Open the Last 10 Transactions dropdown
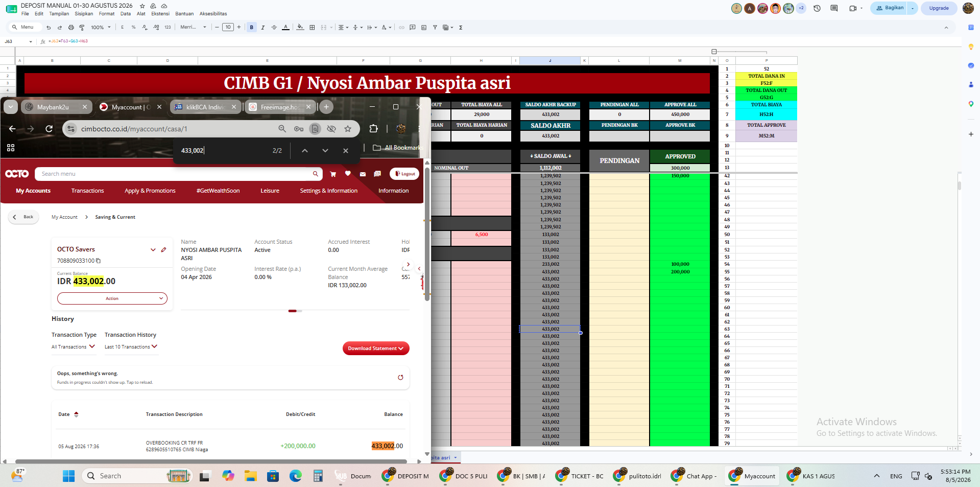 point(131,347)
